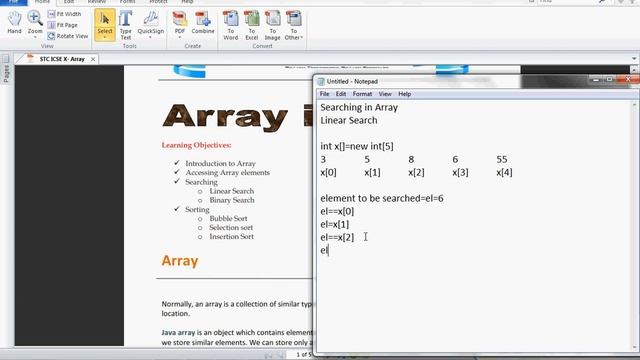The width and height of the screenshot is (640, 360).
Task: Open the Zoom tool
Action: click(35, 22)
